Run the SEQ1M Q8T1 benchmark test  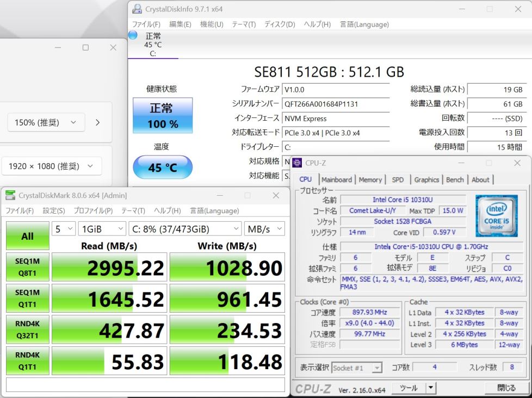[27, 267]
